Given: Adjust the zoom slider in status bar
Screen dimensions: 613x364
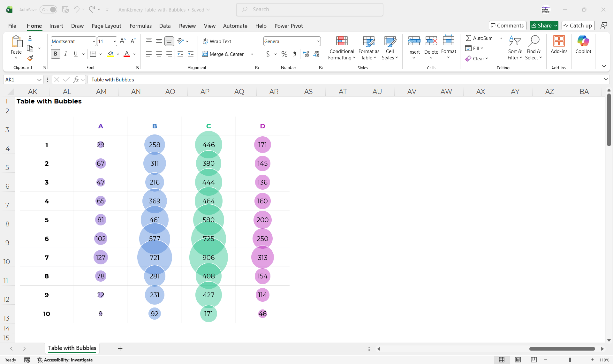Looking at the screenshot, I should pos(570,360).
